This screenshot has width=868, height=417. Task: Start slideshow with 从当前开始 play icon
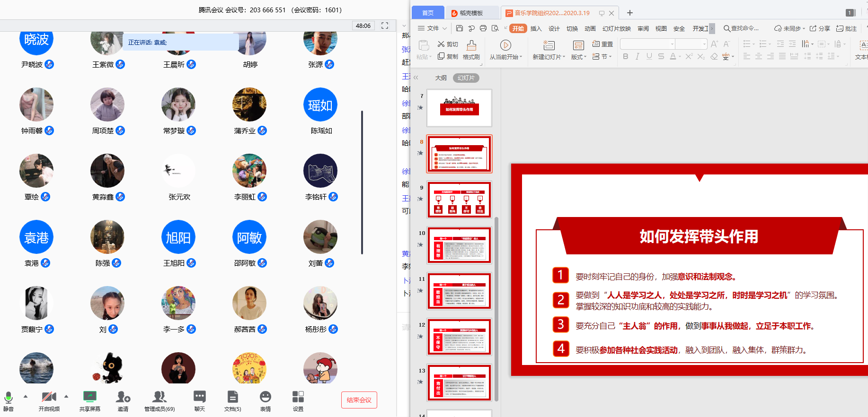pyautogui.click(x=505, y=45)
